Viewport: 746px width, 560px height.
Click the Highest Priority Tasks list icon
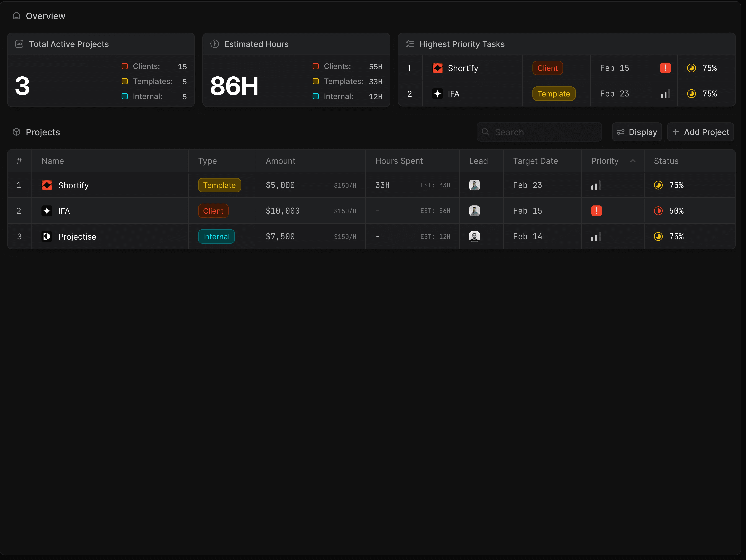(410, 44)
